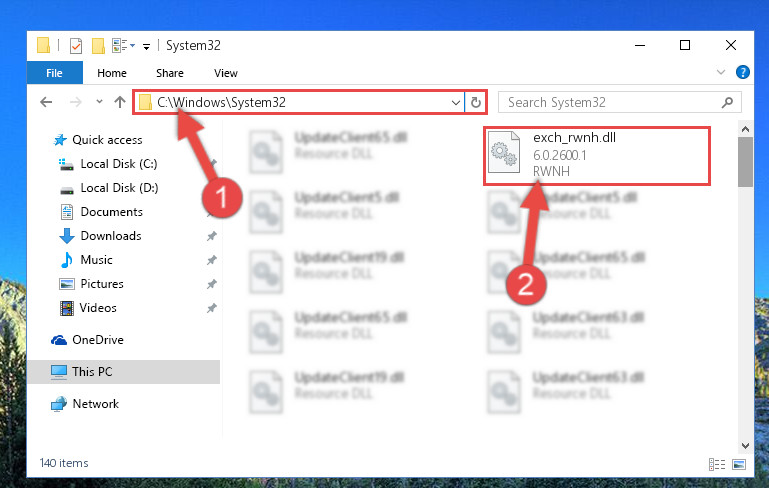The image size is (769, 488).
Task: Click the Search System32 field
Action: tap(619, 103)
